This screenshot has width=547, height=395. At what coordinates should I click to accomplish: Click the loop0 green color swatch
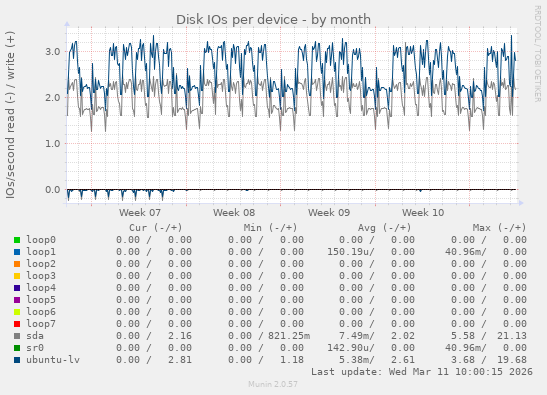tap(17, 240)
